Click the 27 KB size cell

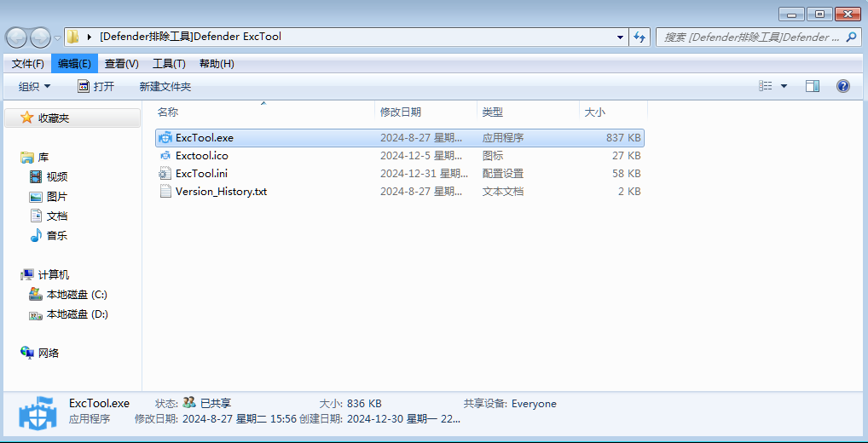click(x=627, y=156)
